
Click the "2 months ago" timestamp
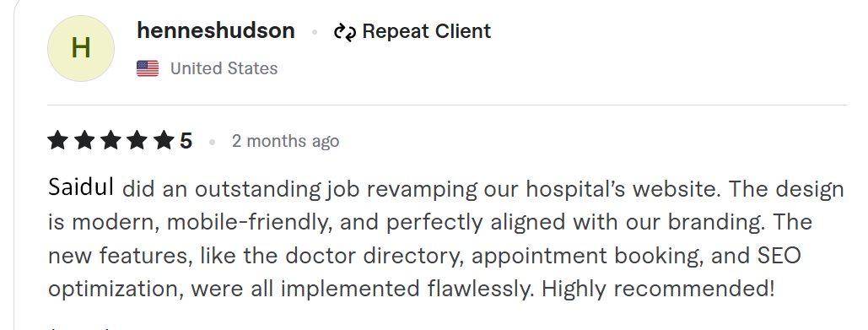(286, 141)
